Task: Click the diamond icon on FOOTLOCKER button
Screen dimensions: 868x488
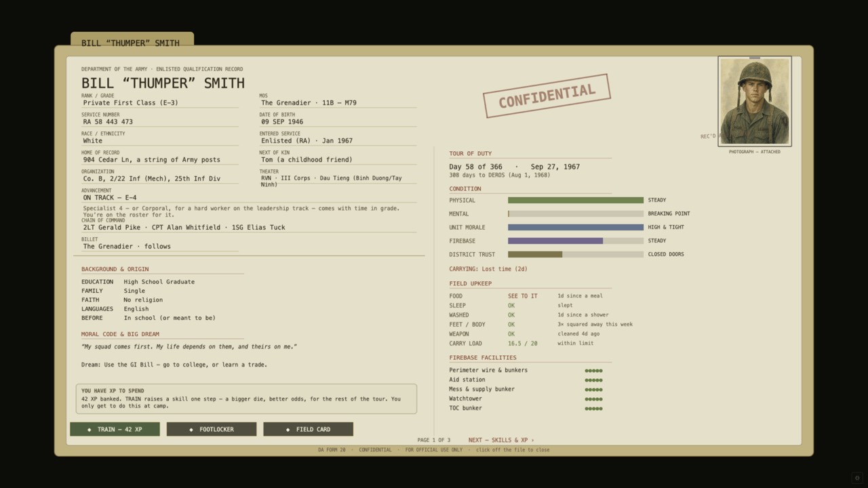Action: [191, 430]
